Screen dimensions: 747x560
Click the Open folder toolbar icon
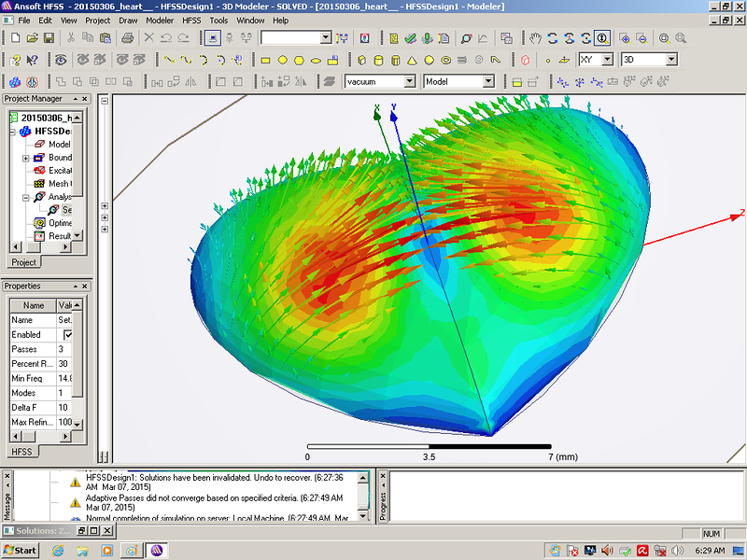[32, 38]
